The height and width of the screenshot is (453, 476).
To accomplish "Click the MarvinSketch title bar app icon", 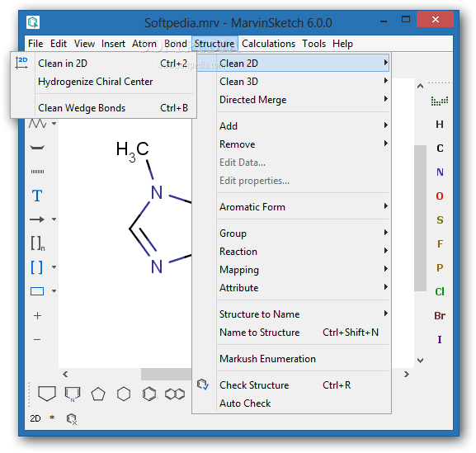I will 33,22.
